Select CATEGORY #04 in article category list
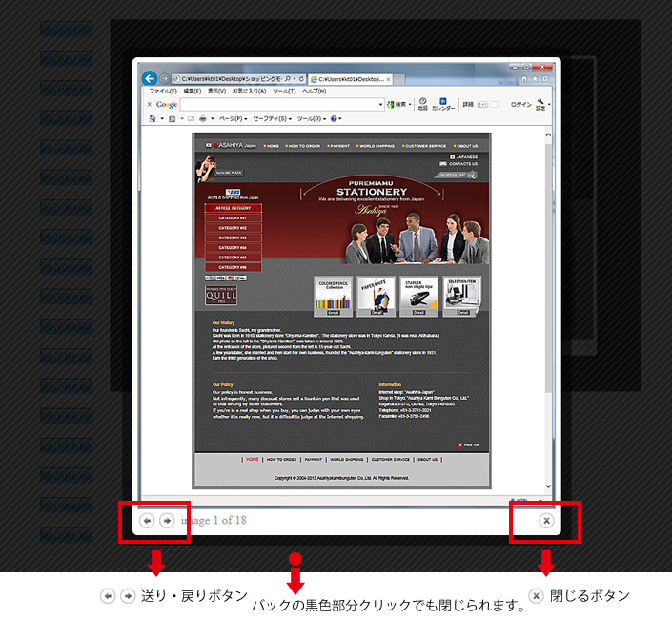This screenshot has width=672, height=620. [x=233, y=247]
